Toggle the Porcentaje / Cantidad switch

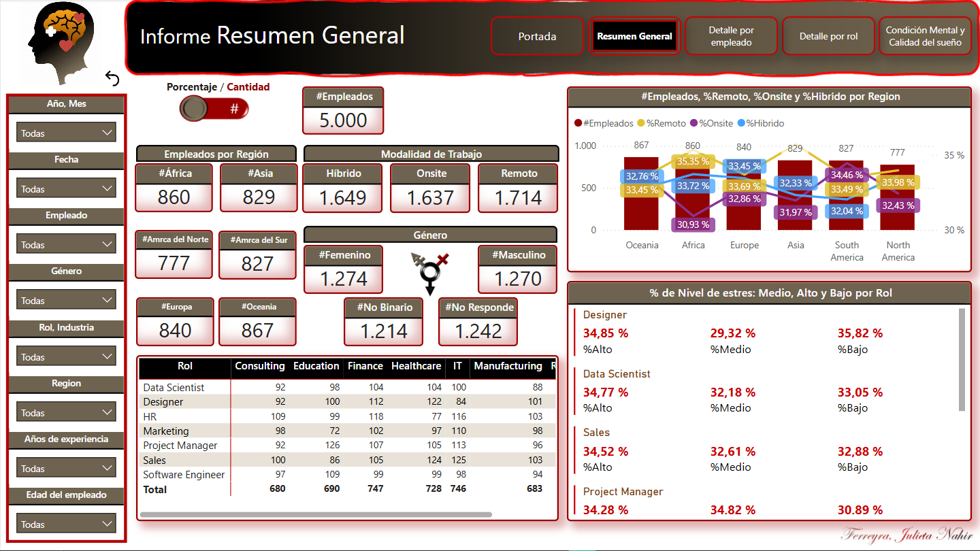(214, 108)
